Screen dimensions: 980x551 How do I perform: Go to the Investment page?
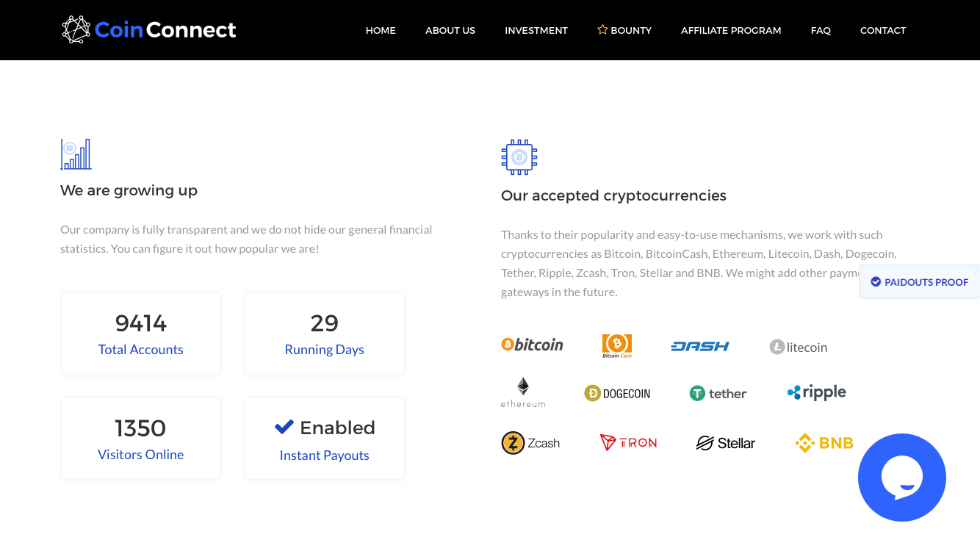pyautogui.click(x=536, y=30)
